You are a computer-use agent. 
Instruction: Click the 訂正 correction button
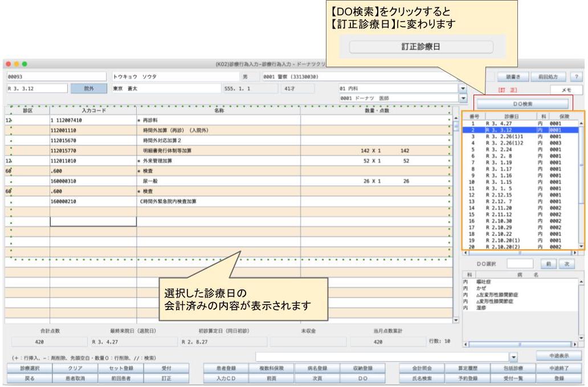click(x=165, y=377)
